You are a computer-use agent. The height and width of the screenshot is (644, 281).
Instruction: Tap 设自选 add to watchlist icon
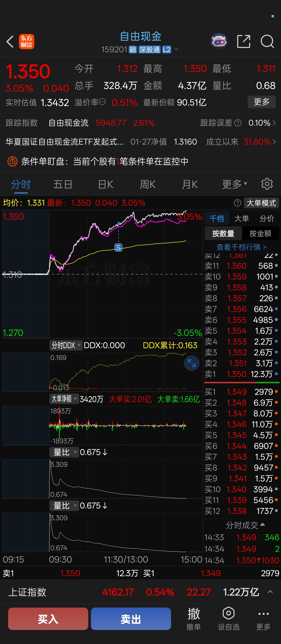[x=229, y=619]
